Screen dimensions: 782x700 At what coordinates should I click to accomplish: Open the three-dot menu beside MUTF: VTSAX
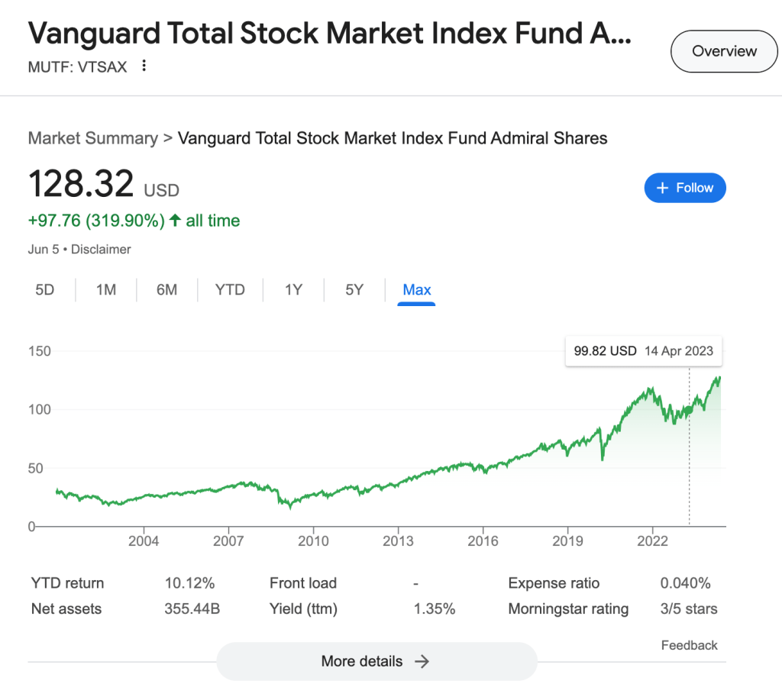click(144, 66)
